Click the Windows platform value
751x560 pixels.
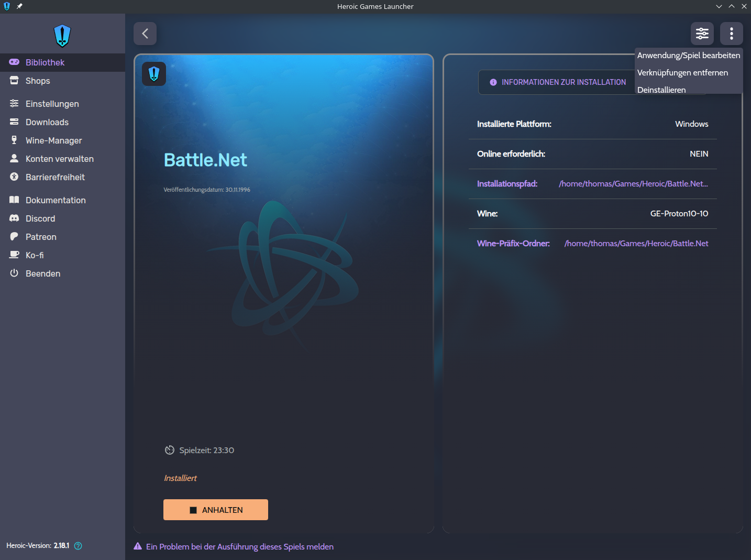[692, 124]
